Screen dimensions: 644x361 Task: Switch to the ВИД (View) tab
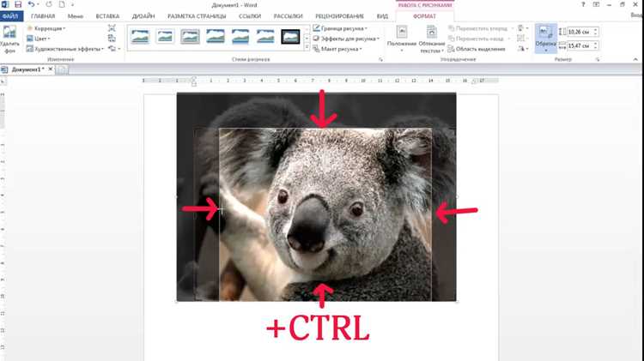click(382, 16)
